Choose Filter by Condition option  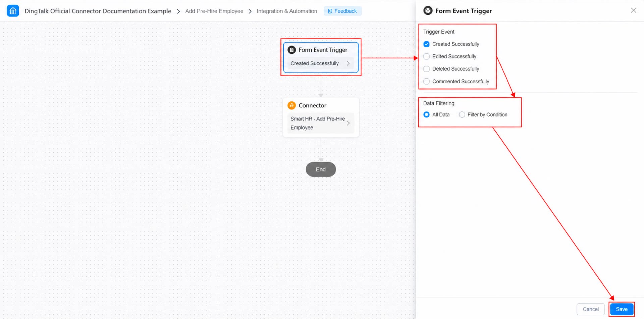point(462,115)
